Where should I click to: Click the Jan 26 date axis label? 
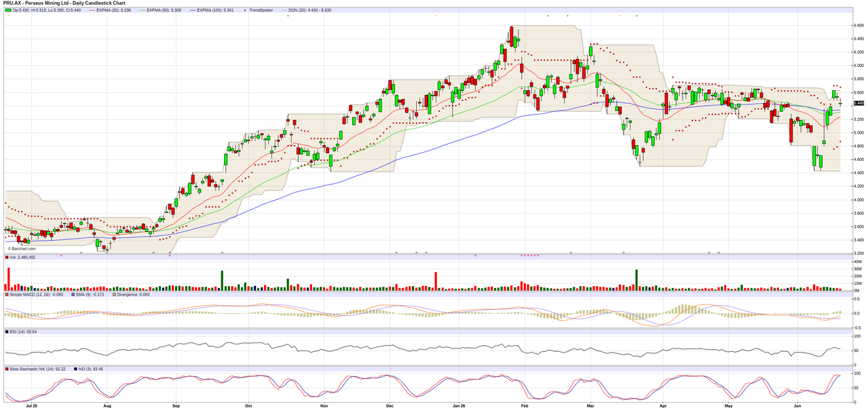(459, 406)
